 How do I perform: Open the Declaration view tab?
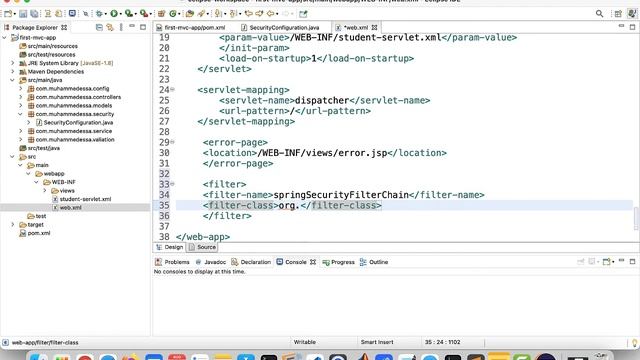click(251, 262)
